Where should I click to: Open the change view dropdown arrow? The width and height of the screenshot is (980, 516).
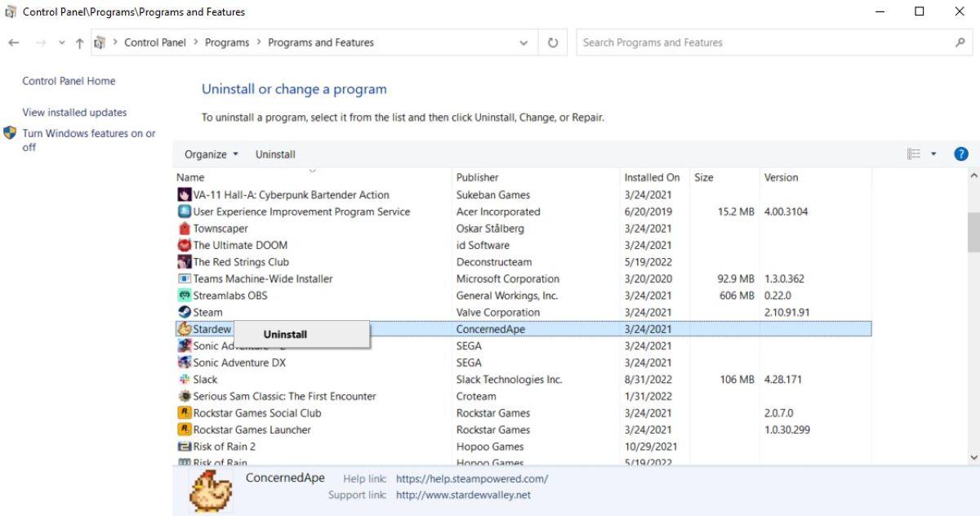click(933, 153)
